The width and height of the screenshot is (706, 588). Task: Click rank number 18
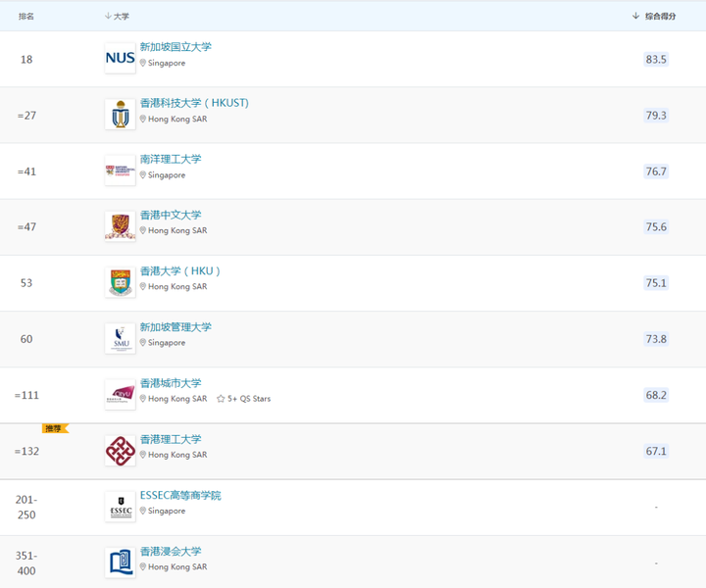(26, 60)
